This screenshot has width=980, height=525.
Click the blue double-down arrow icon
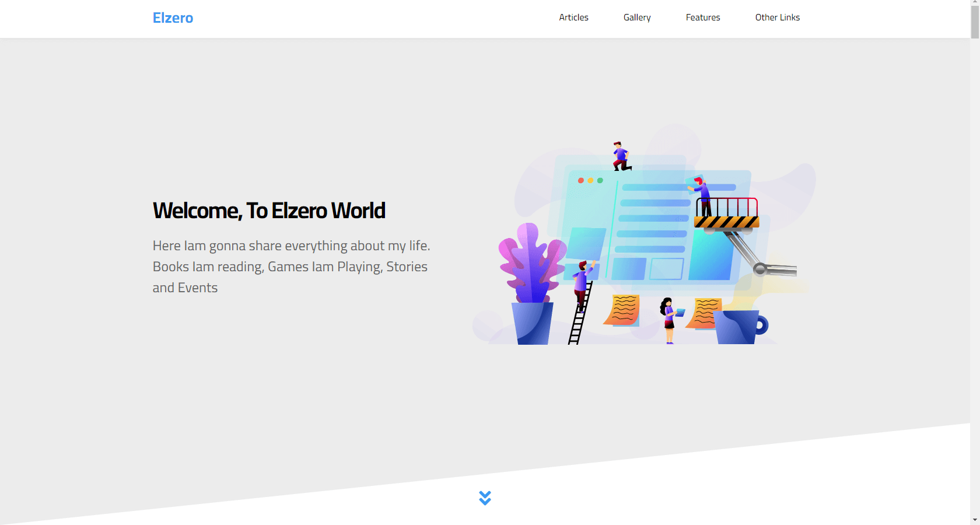485,498
